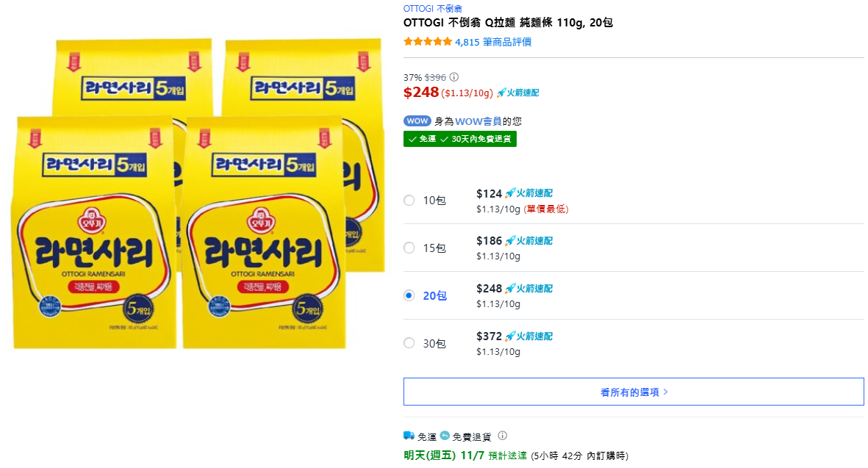Image resolution: width=868 pixels, height=468 pixels.
Task: Choose the 30包 pack option
Action: point(409,343)
